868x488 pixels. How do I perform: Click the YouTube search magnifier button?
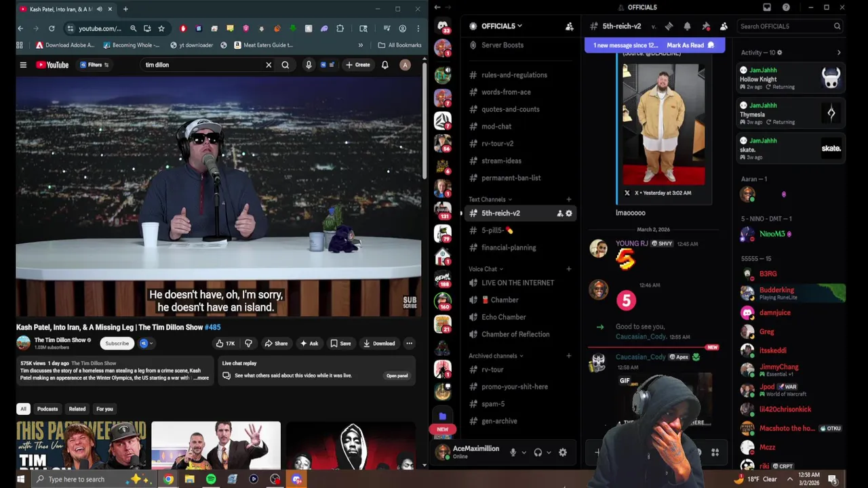285,65
